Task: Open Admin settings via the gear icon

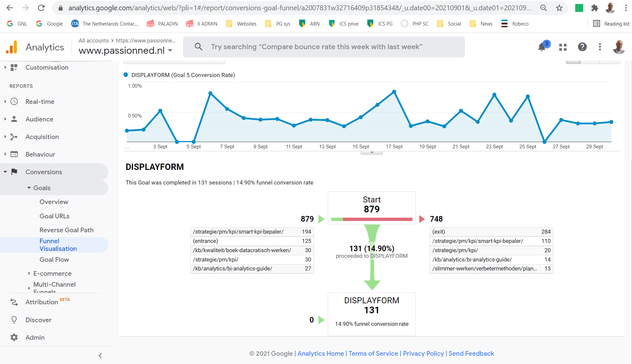Action: (x=14, y=337)
